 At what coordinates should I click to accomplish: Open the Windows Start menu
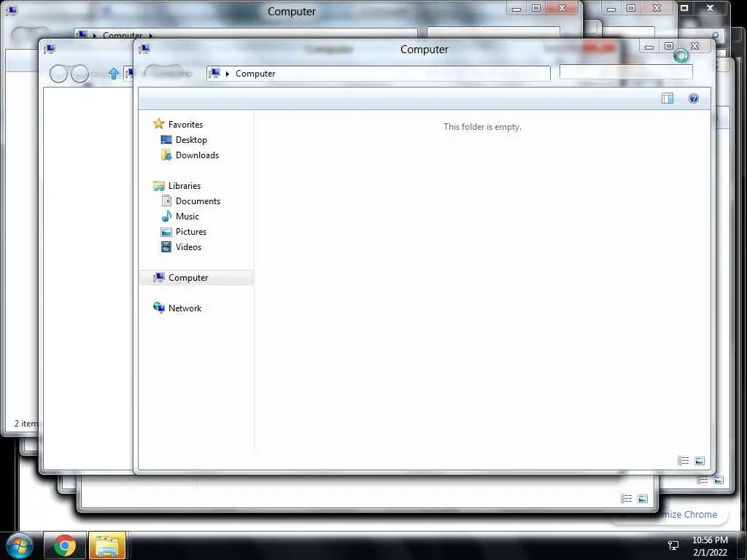[20, 545]
